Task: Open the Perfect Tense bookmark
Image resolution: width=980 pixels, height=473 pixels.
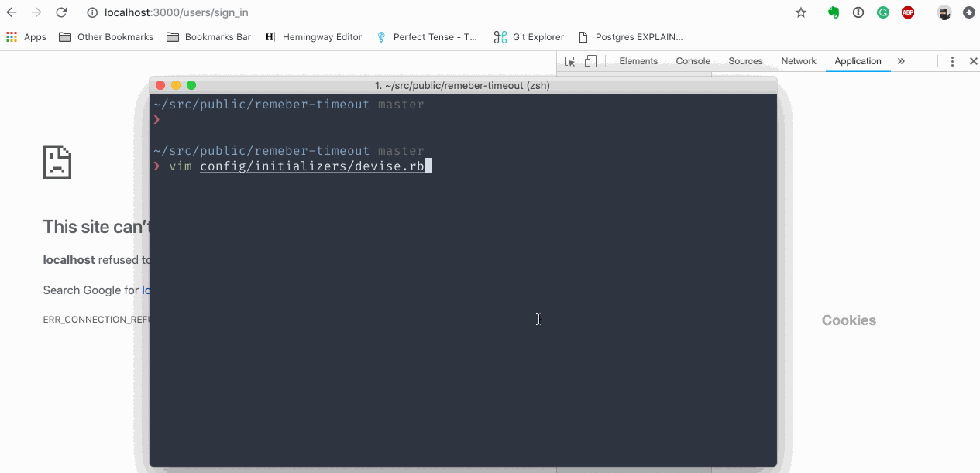Action: pos(427,36)
